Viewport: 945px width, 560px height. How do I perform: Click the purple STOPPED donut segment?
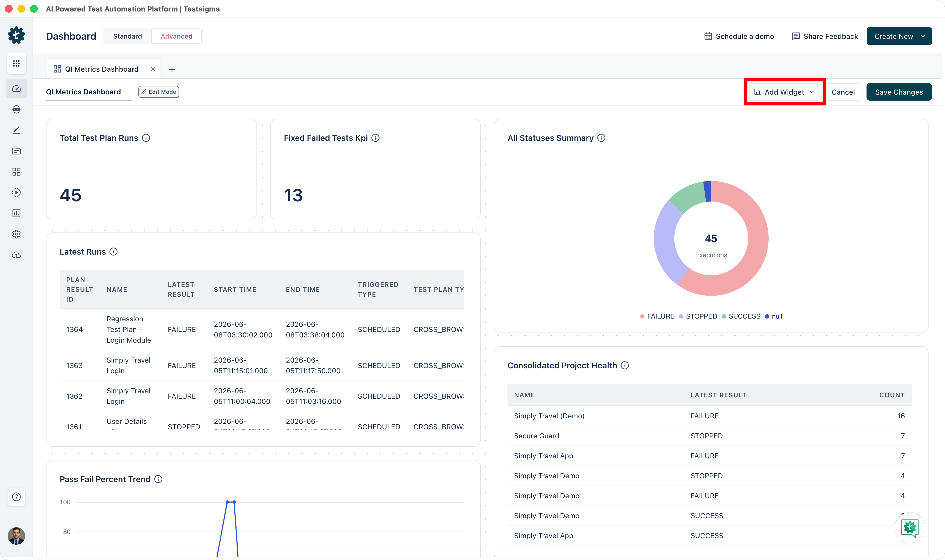tap(666, 243)
